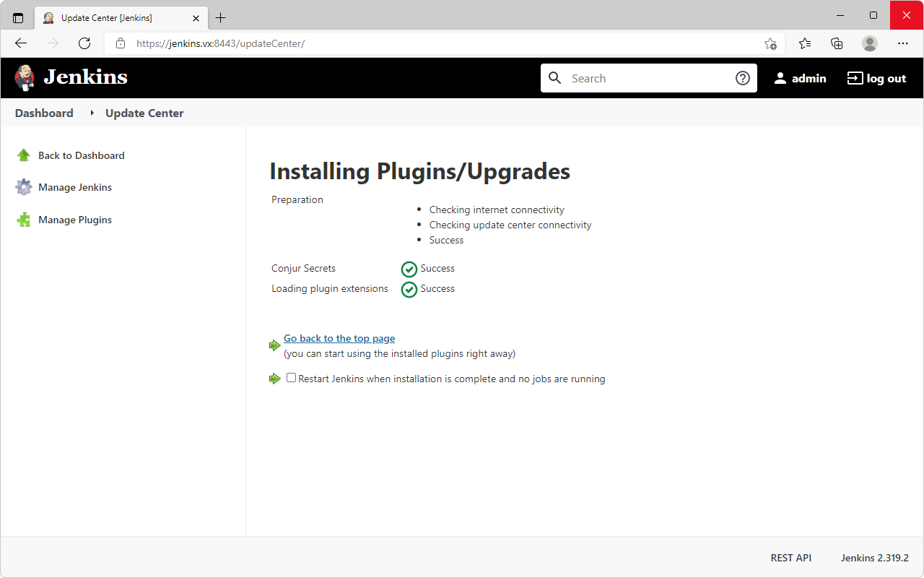The image size is (924, 578).
Task: Click the browser Refresh button
Action: (x=84, y=43)
